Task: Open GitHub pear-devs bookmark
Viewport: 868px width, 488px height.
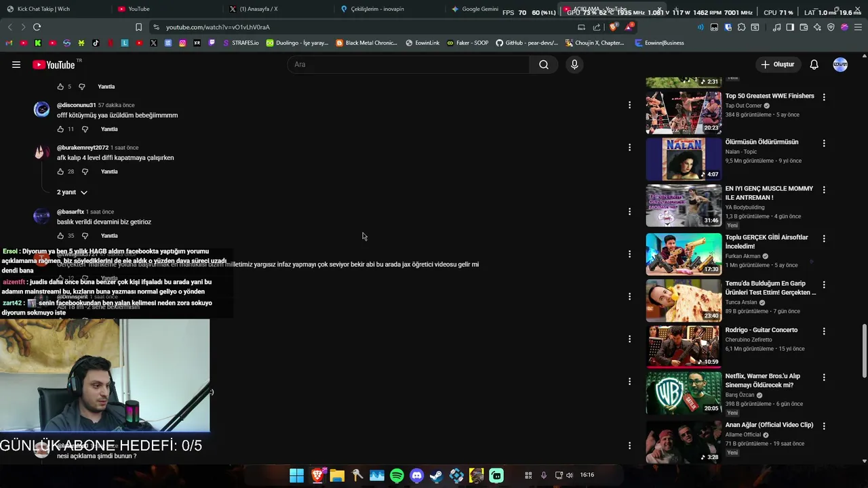Action: click(526, 43)
